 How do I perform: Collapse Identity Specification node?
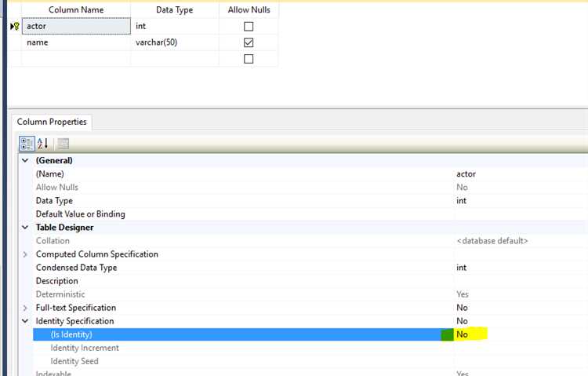25,321
